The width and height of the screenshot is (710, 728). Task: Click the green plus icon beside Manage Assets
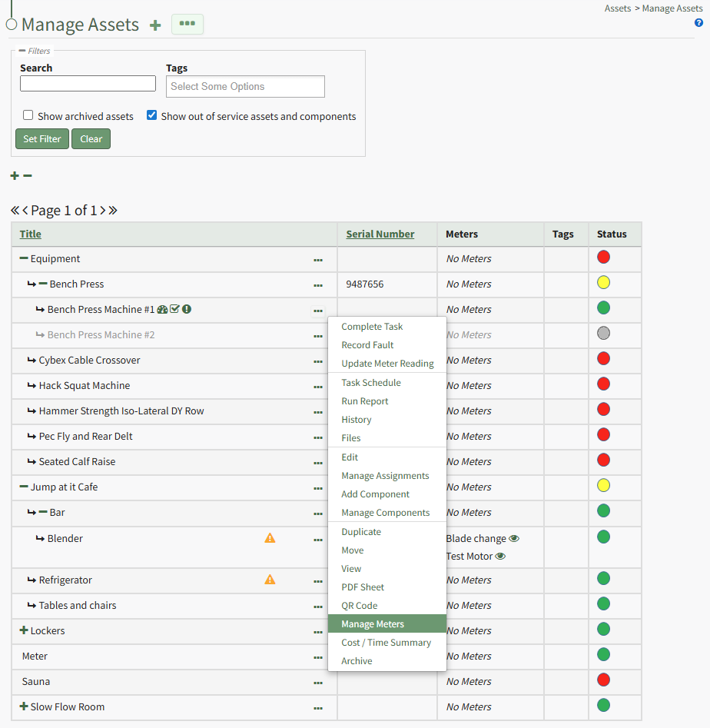coord(155,25)
